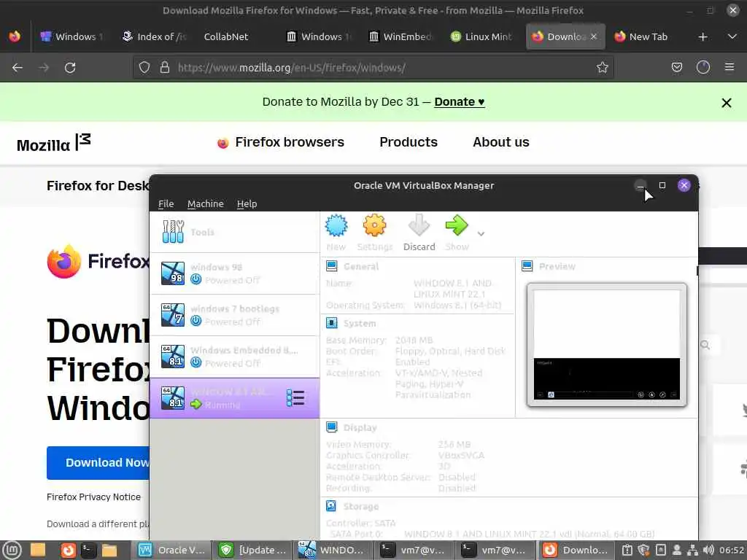Open the Machine menu in VirtualBox
The height and width of the screenshot is (560, 747).
click(x=205, y=204)
